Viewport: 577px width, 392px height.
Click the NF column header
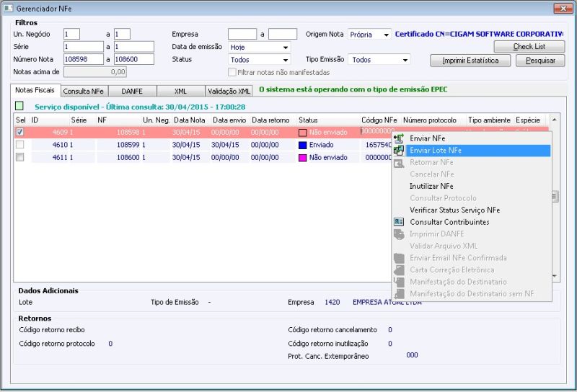pos(102,120)
